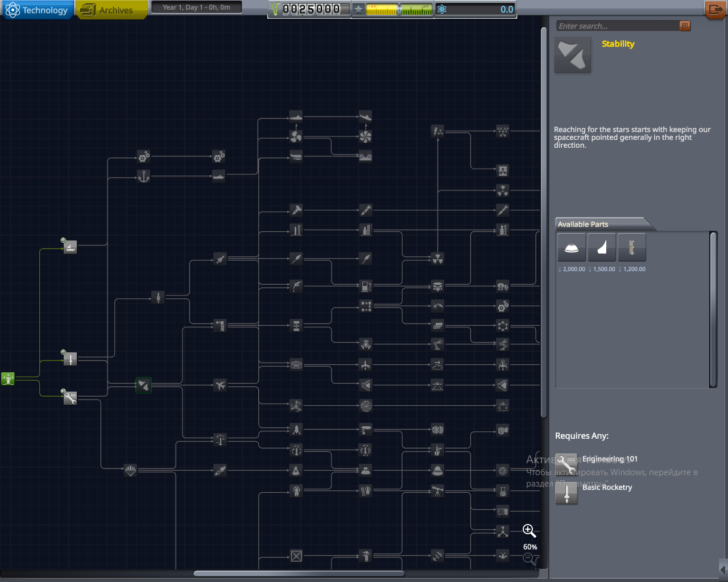Viewport: 728px width, 582px height.
Task: Click the Basic Rocketry requirement icon
Action: click(566, 493)
